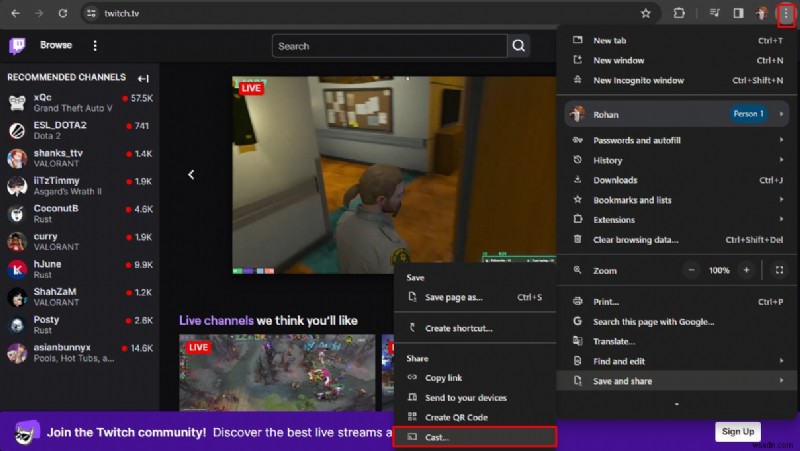Image resolution: width=800 pixels, height=451 pixels.
Task: Open the media control toolbar icon
Action: point(714,13)
